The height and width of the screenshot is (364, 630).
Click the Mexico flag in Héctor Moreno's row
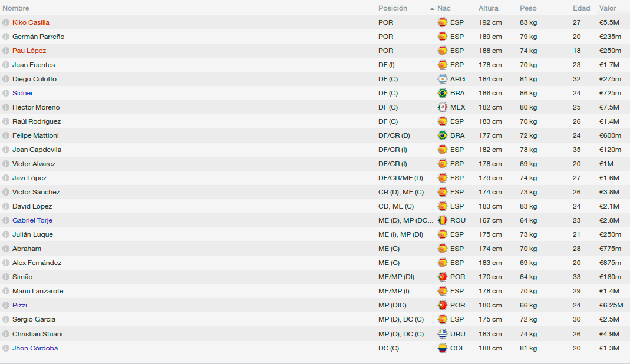click(443, 107)
